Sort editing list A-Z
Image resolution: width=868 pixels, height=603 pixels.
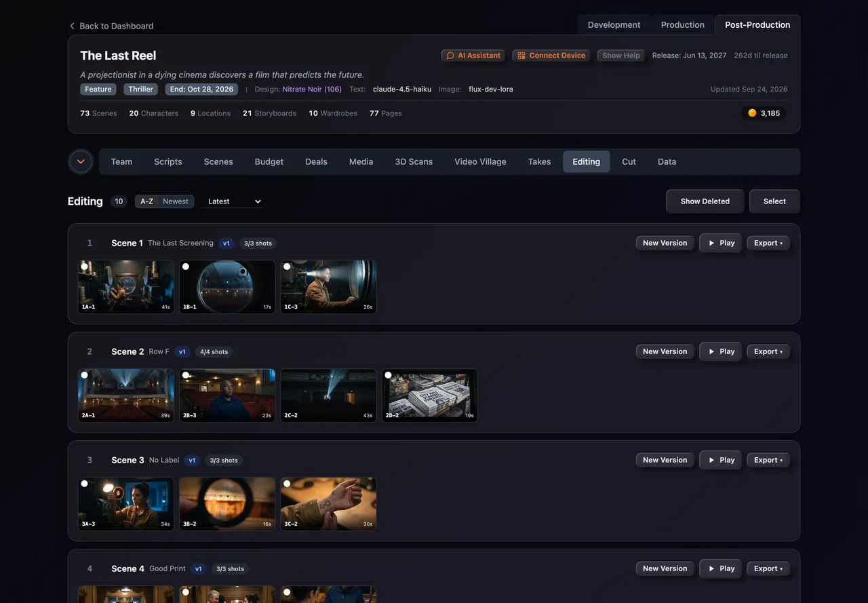(146, 201)
